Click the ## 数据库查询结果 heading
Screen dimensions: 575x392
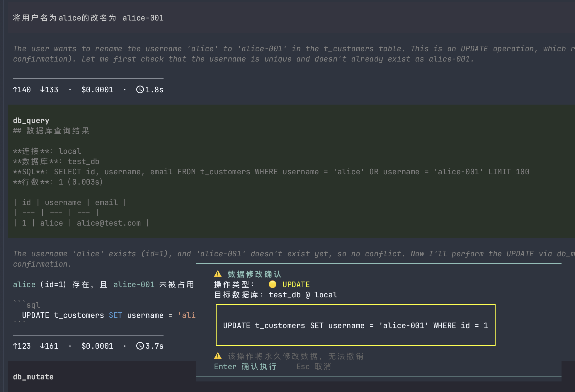[x=51, y=131]
